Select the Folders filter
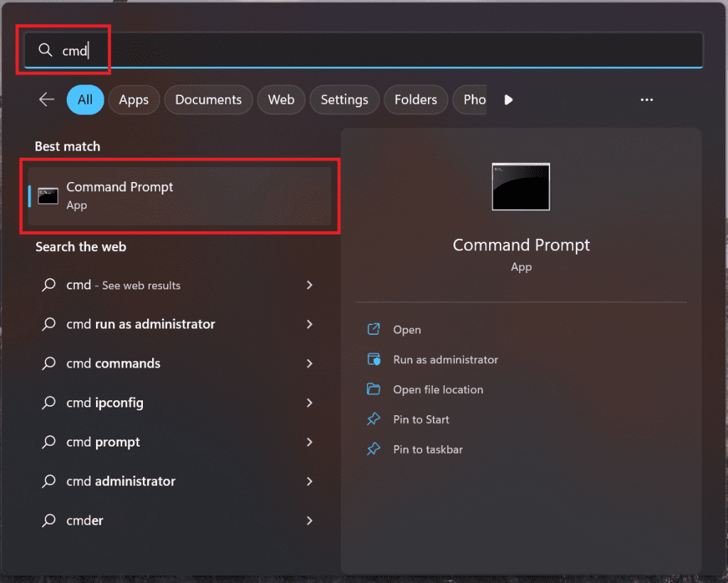This screenshot has width=728, height=583. (x=416, y=100)
